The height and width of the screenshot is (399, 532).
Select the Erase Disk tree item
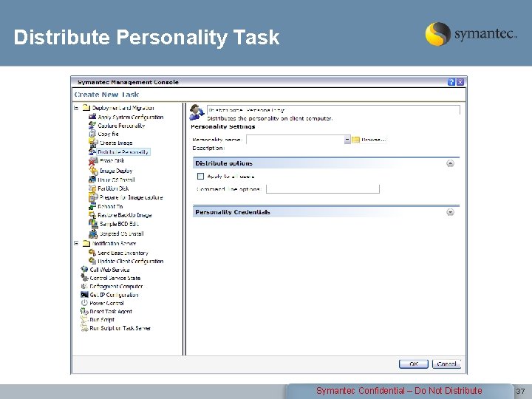click(x=112, y=161)
